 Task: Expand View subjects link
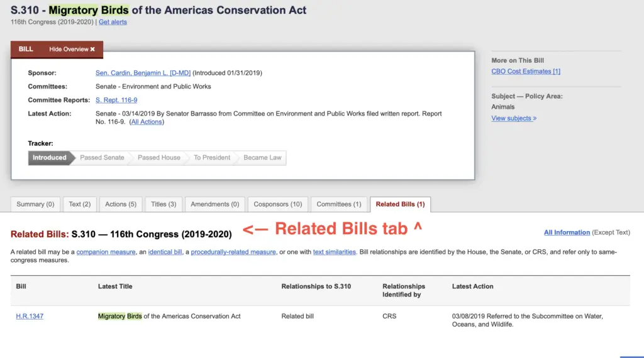point(514,118)
